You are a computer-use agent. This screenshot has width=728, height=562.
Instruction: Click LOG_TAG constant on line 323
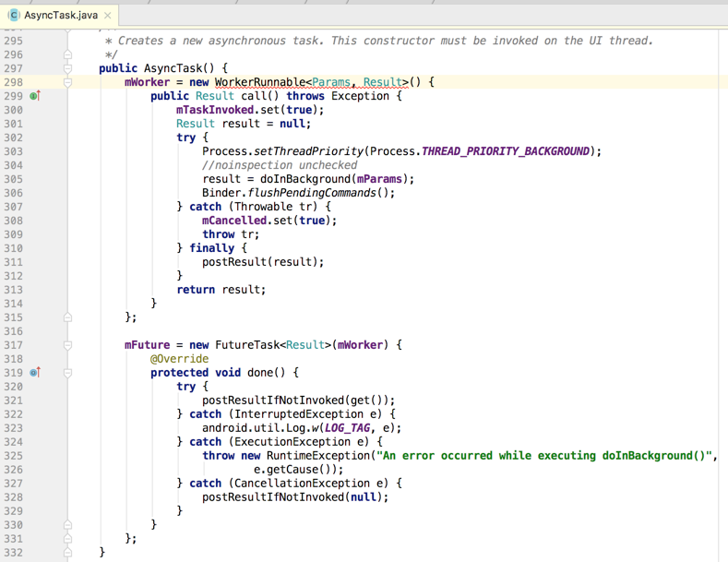(347, 428)
